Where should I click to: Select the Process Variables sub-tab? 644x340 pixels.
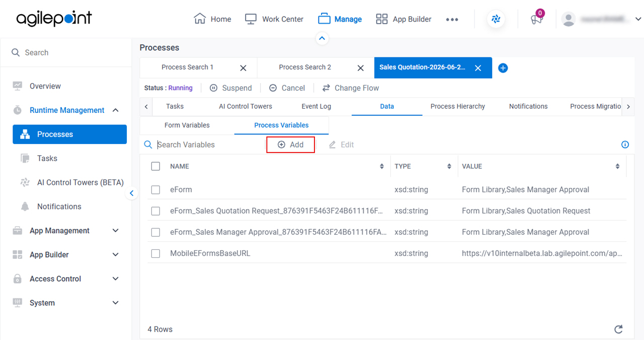[282, 125]
